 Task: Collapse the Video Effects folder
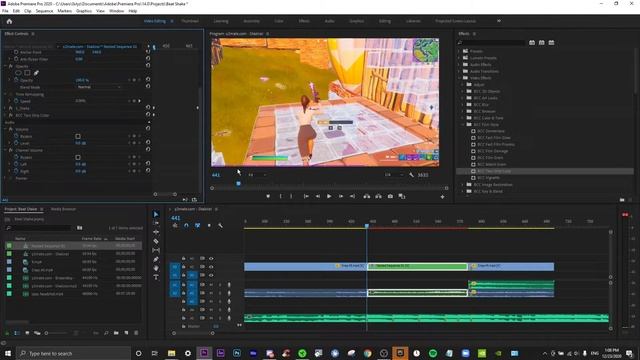(x=459, y=78)
